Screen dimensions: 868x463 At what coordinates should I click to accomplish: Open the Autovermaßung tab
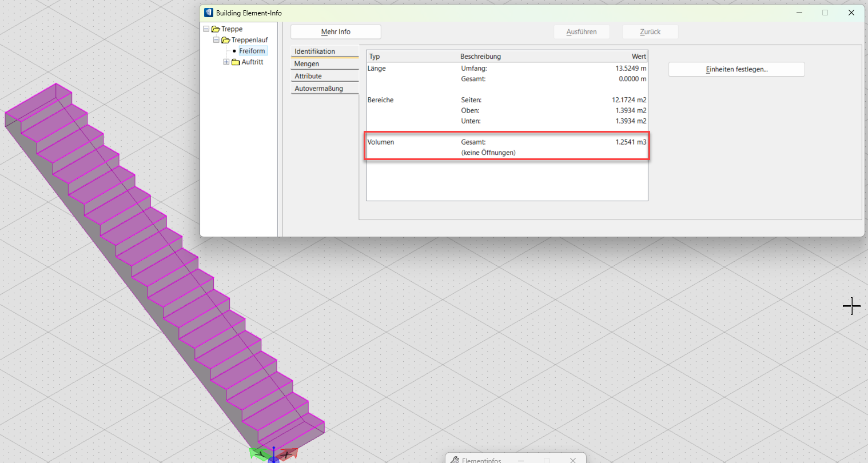325,89
